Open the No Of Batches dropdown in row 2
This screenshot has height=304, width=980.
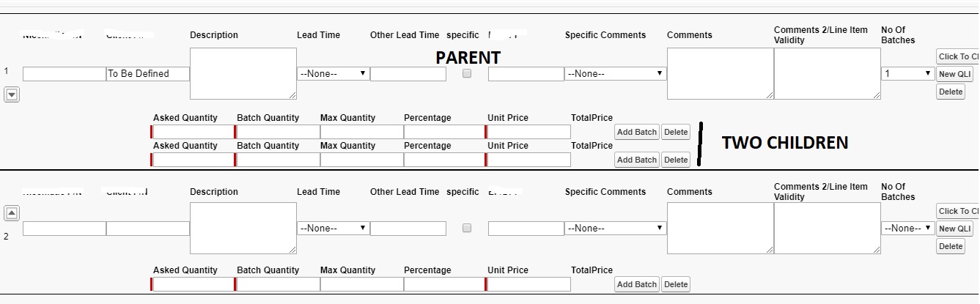click(907, 229)
